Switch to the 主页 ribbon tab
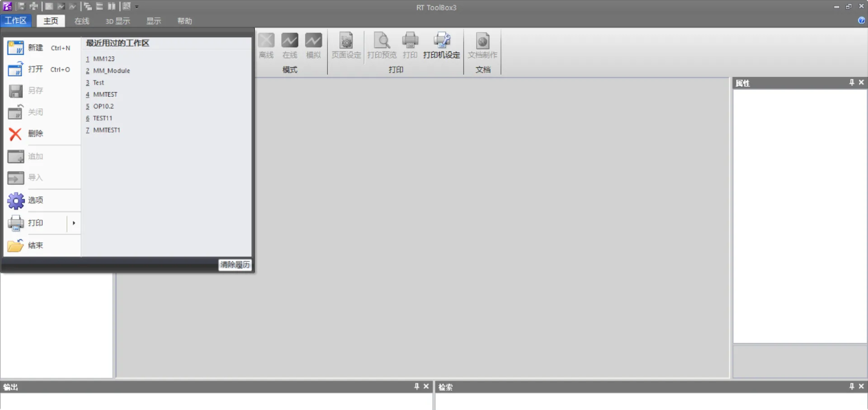 [51, 21]
